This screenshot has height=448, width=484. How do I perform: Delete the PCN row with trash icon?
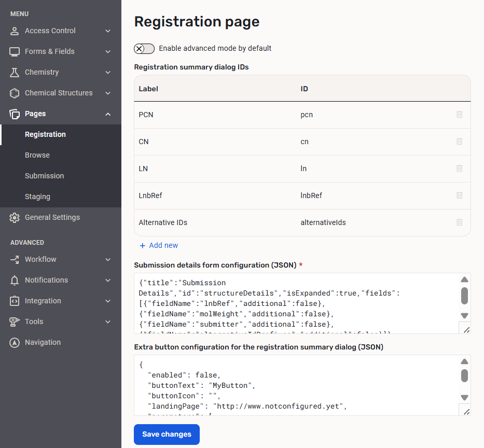[459, 115]
